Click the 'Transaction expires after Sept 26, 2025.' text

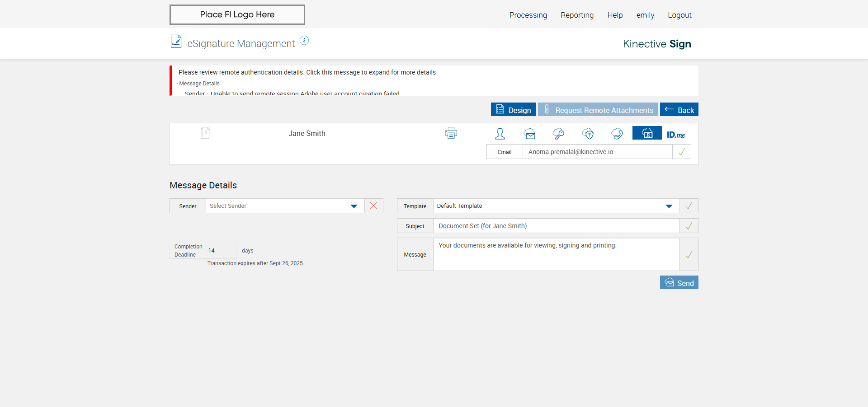[255, 263]
